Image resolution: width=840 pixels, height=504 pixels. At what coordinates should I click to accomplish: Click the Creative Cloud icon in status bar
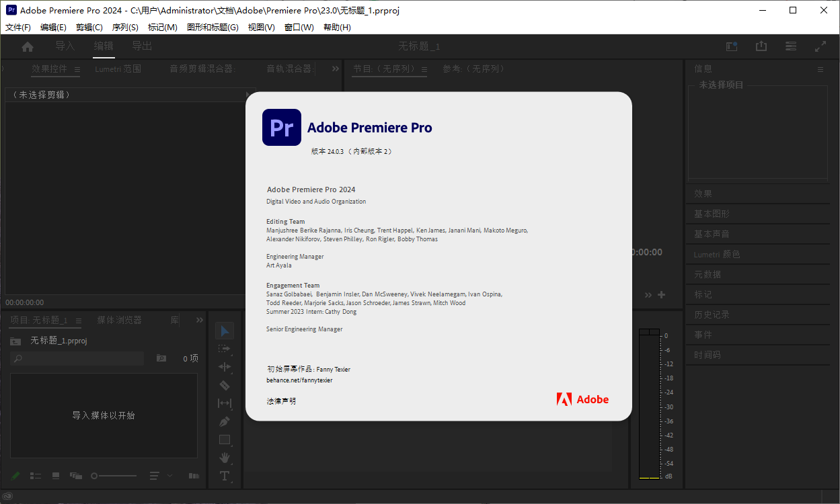tap(9, 497)
